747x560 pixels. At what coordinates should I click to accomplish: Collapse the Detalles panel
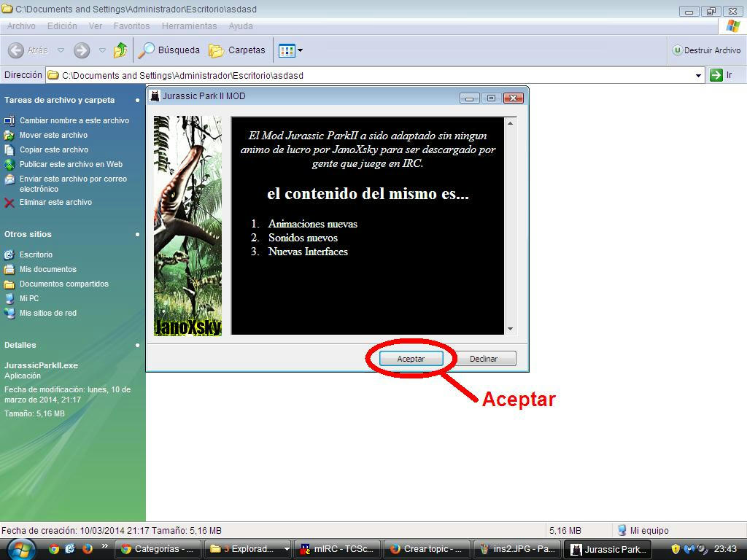137,345
